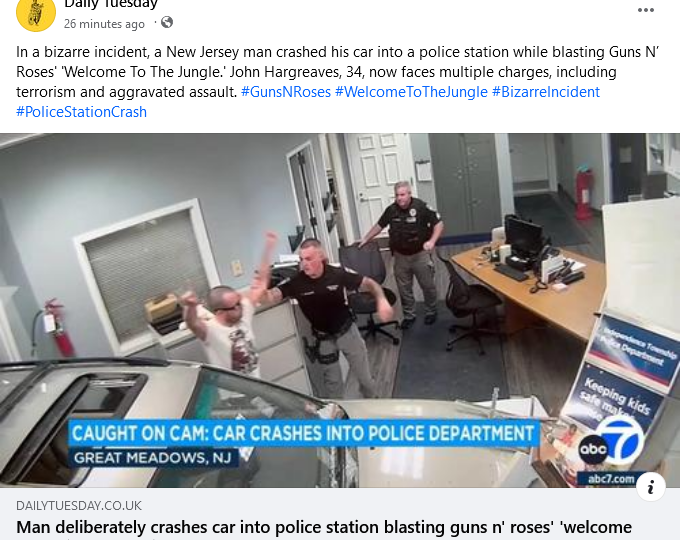Open the #PoliceStationCrash hashtag

(x=82, y=112)
